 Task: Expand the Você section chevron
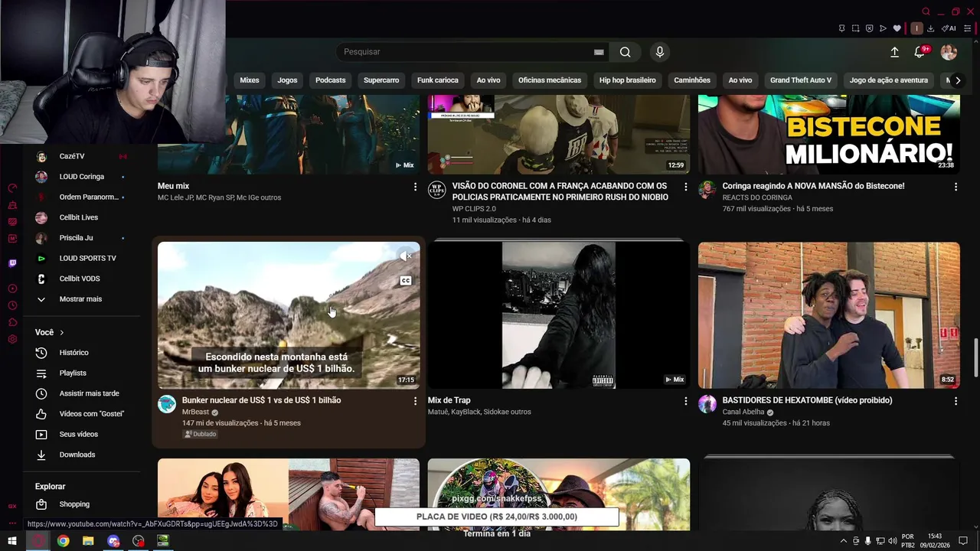[x=61, y=333]
